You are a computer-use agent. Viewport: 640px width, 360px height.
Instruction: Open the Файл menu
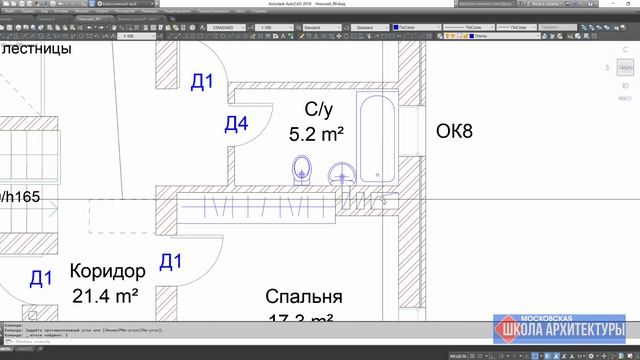(9, 11)
